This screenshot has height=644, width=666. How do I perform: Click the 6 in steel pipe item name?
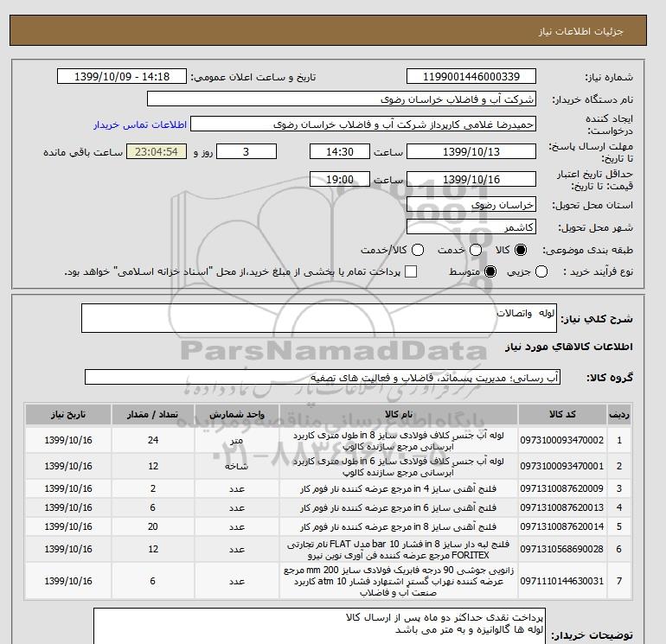click(399, 466)
